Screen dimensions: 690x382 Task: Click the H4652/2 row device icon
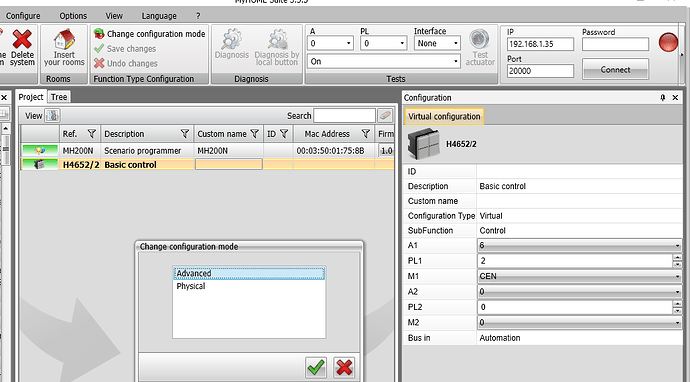coord(40,165)
